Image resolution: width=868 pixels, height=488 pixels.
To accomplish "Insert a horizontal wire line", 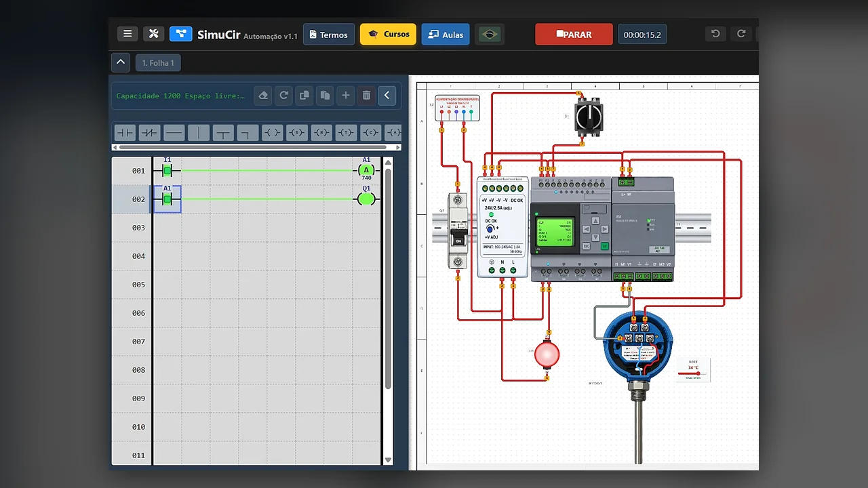I will pyautogui.click(x=174, y=133).
